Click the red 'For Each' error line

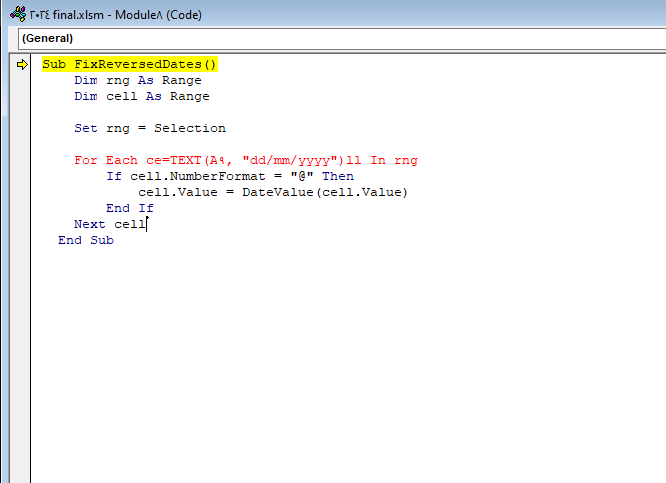pyautogui.click(x=246, y=161)
